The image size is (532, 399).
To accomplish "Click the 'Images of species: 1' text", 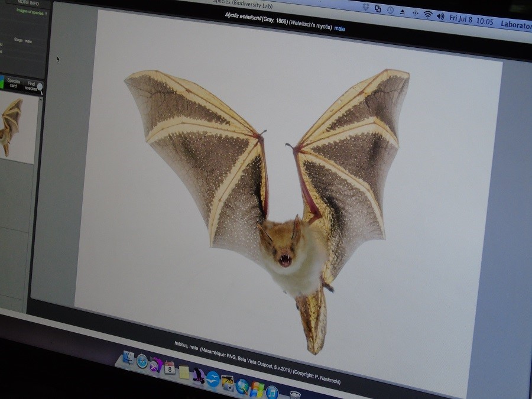I will (31, 12).
